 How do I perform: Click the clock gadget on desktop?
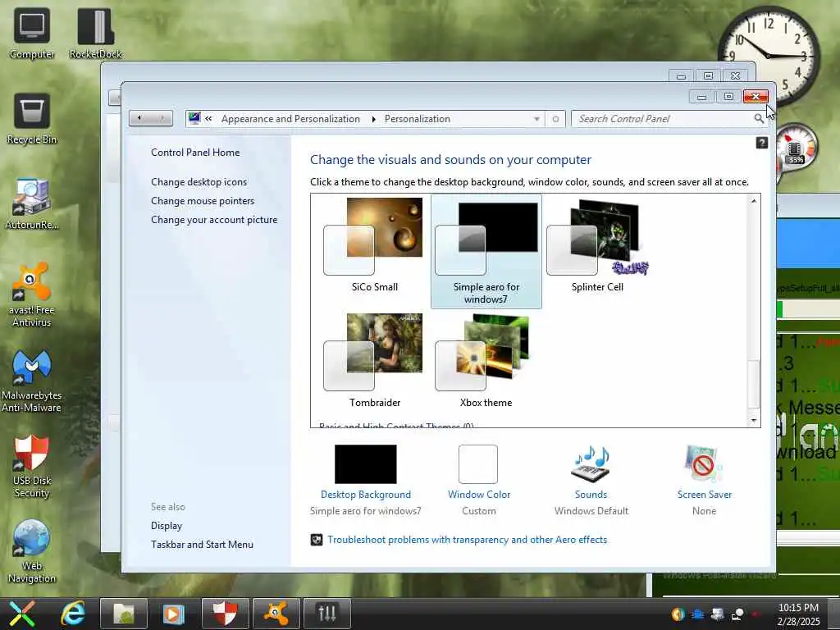click(x=768, y=55)
